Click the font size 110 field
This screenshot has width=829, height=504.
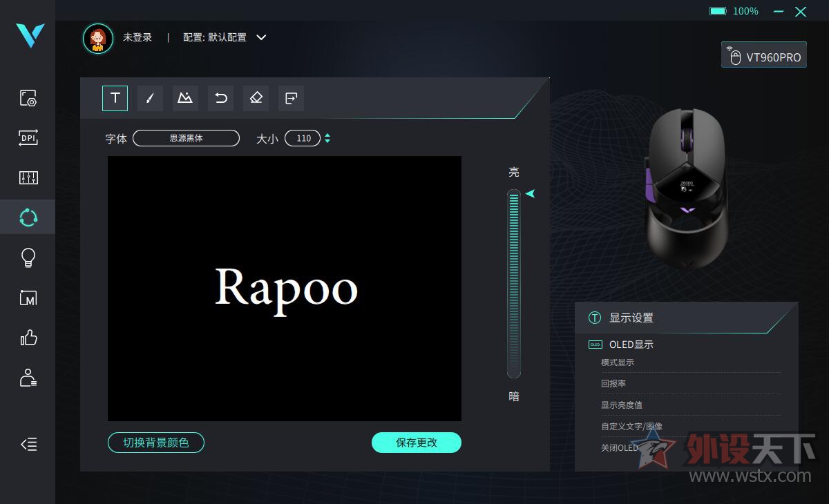point(303,138)
